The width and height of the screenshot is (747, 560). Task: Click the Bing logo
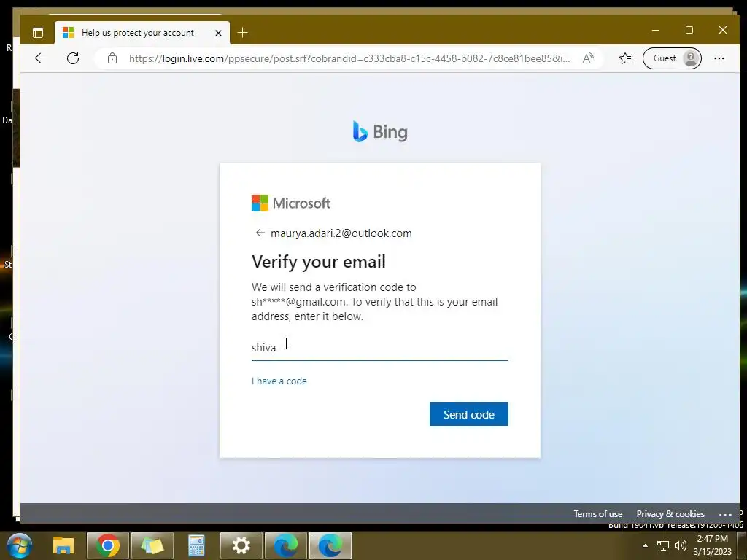click(379, 132)
